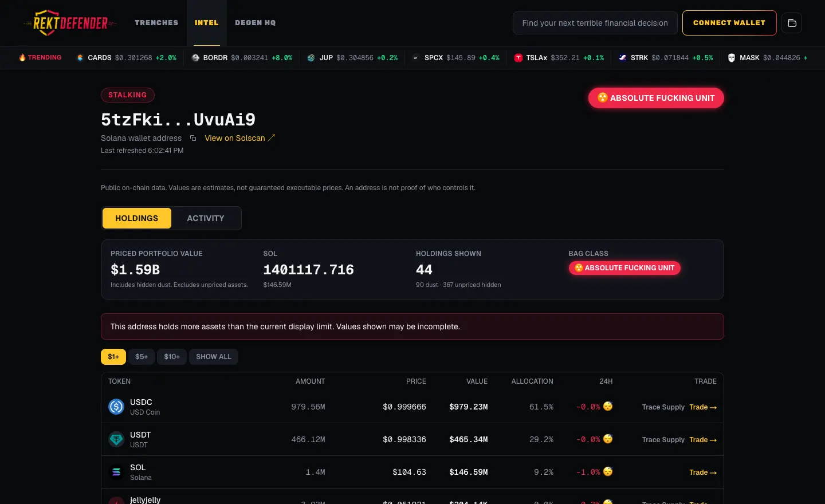Click the top ABSOLUTE FUCKING UNIT badge
Screen dimensions: 825x504
coord(656,98)
